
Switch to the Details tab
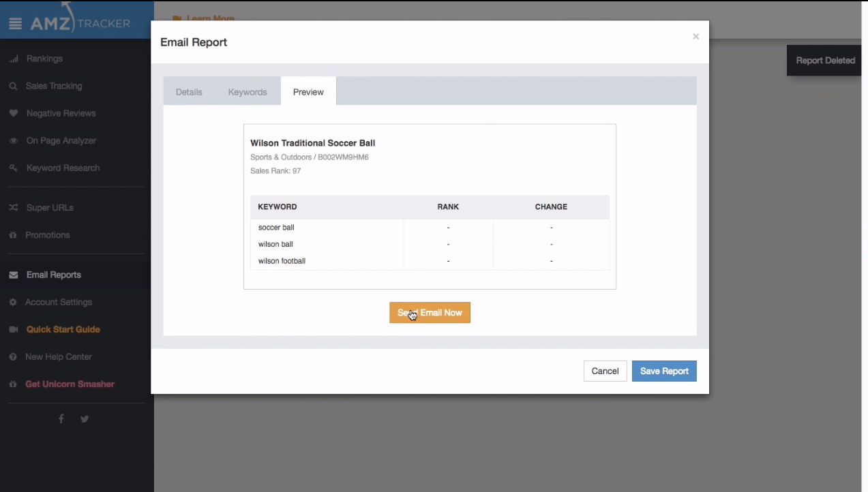[x=189, y=92]
